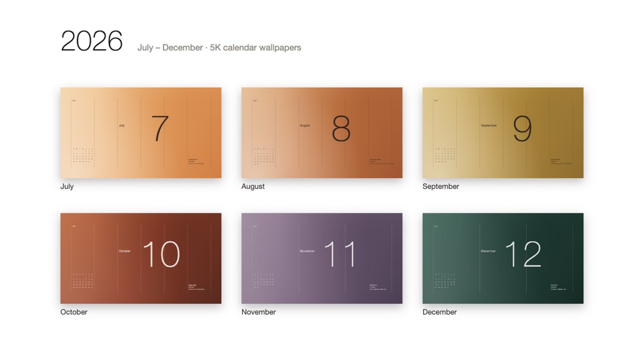This screenshot has height=363, width=644.
Task: Open the December dark green wallpaper thumbnail
Action: (503, 258)
